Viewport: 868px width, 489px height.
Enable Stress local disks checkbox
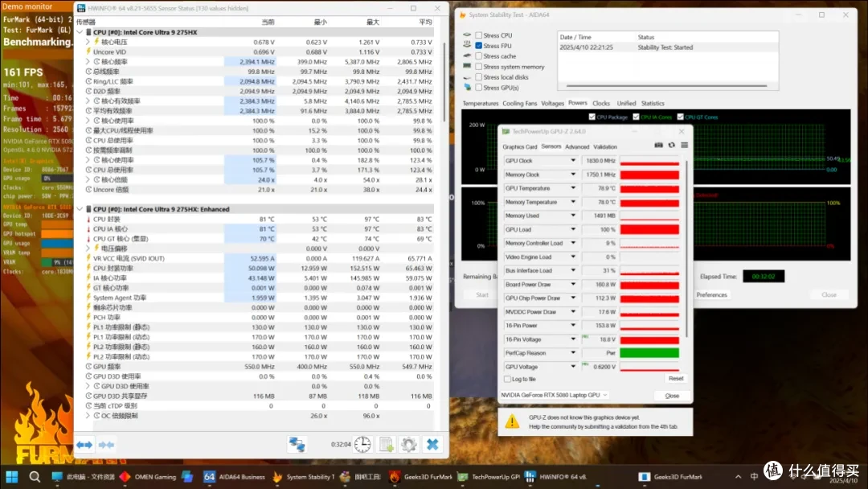point(479,77)
